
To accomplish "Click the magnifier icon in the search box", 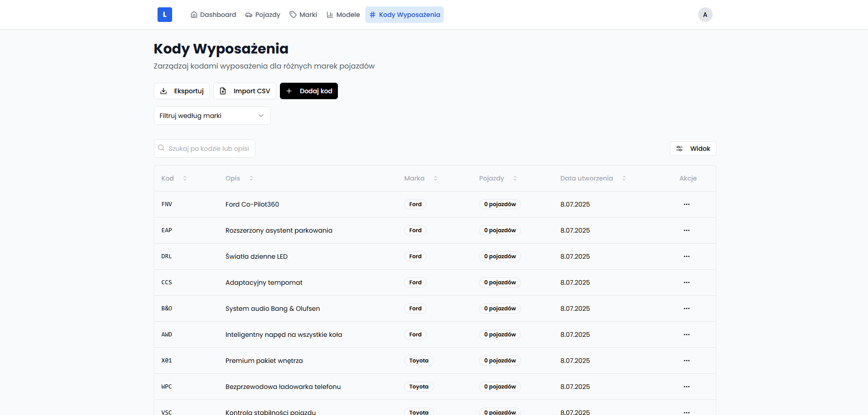I will click(x=162, y=148).
